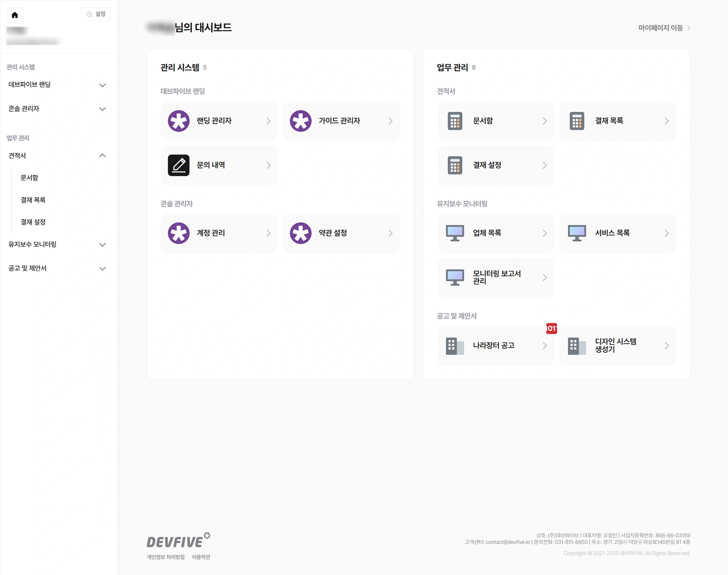Click arrow chevron on 가이드 관리자 card
728x575 pixels.
(391, 121)
